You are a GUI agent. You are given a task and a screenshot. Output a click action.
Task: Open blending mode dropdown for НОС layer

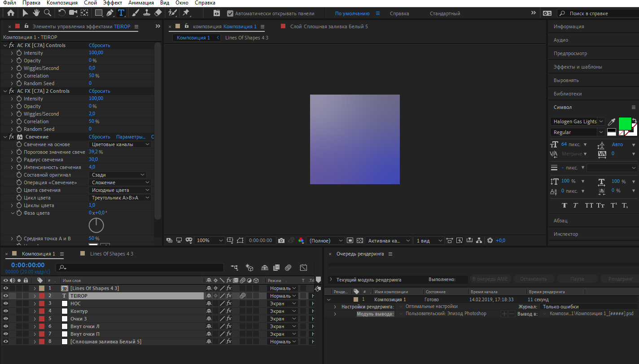coord(282,303)
